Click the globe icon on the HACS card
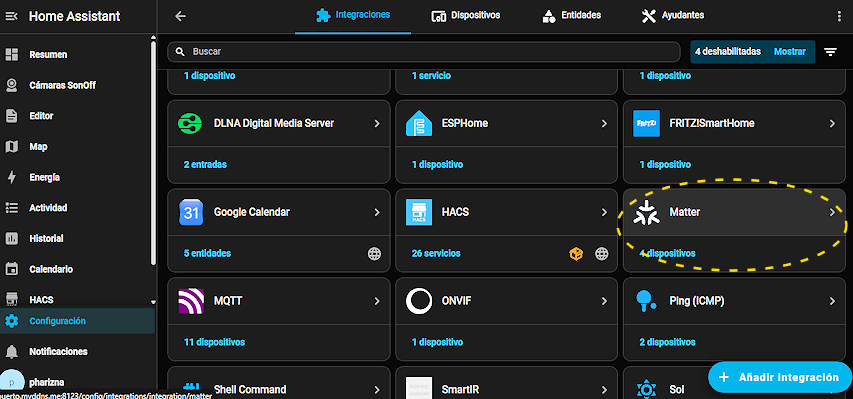 click(602, 254)
